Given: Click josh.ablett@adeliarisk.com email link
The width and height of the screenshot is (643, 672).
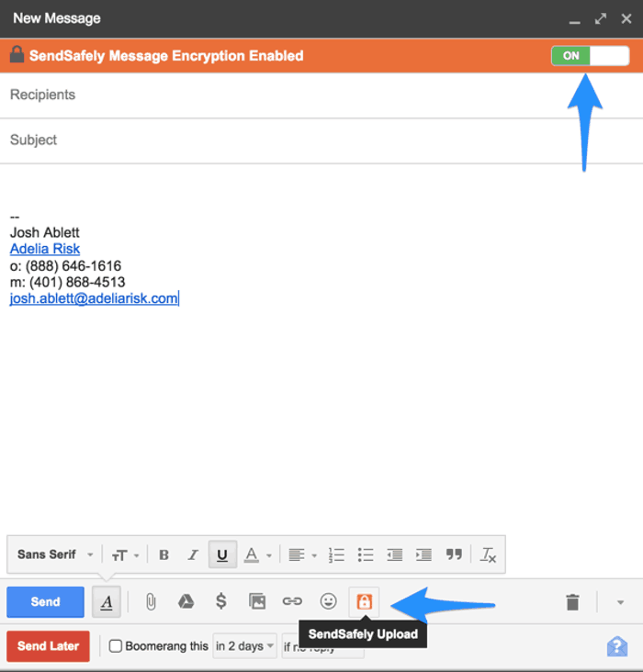Looking at the screenshot, I should point(94,298).
